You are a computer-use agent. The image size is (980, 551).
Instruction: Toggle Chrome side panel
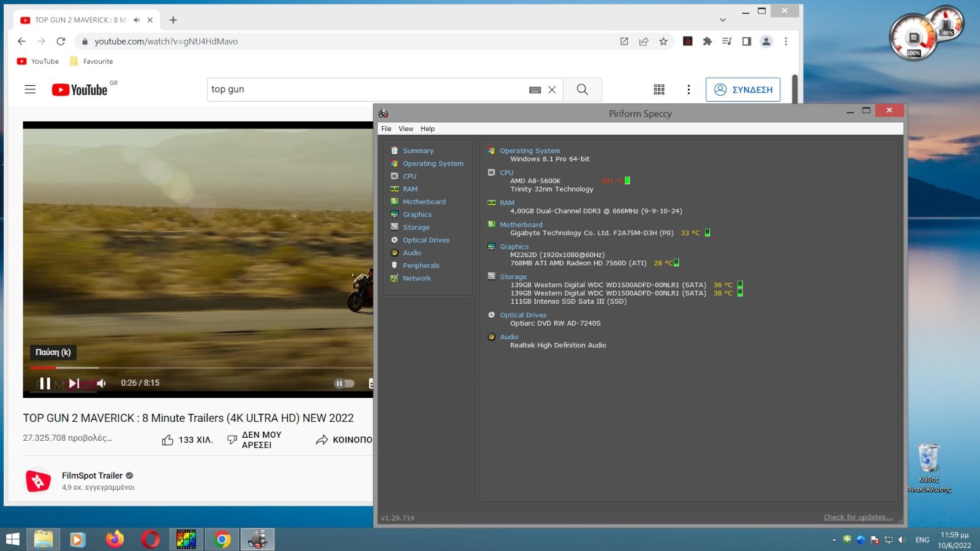pos(747,42)
